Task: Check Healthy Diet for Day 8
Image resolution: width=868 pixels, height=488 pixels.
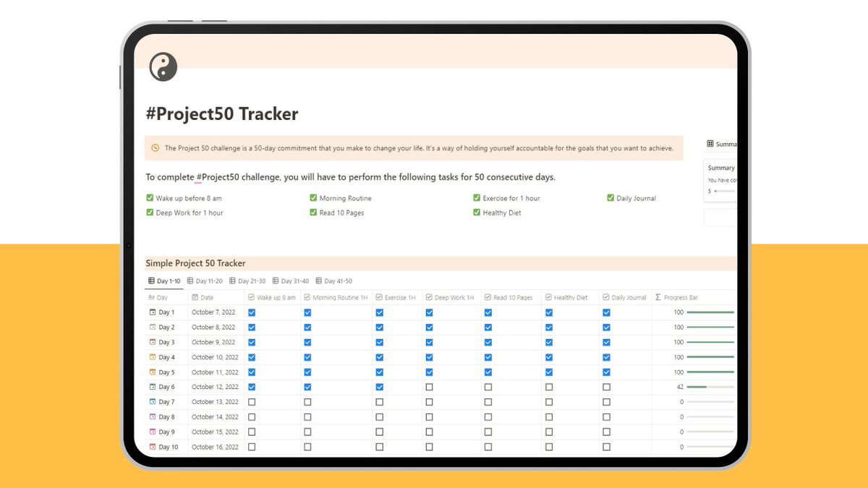Action: click(549, 417)
